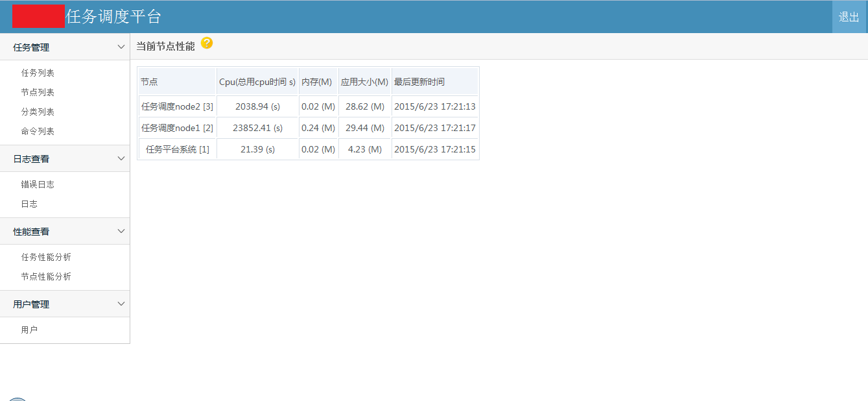Click the 应用大小(M) column header
868x401 pixels.
365,82
